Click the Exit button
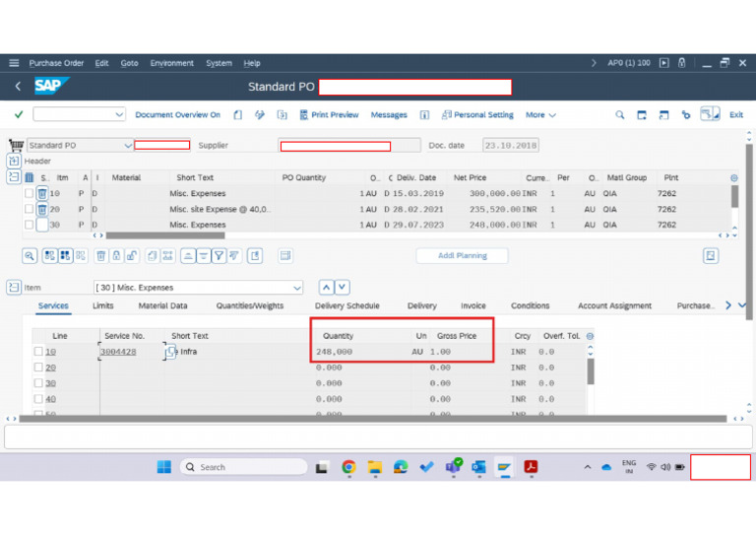Screen dimensions: 756x535 735,115
